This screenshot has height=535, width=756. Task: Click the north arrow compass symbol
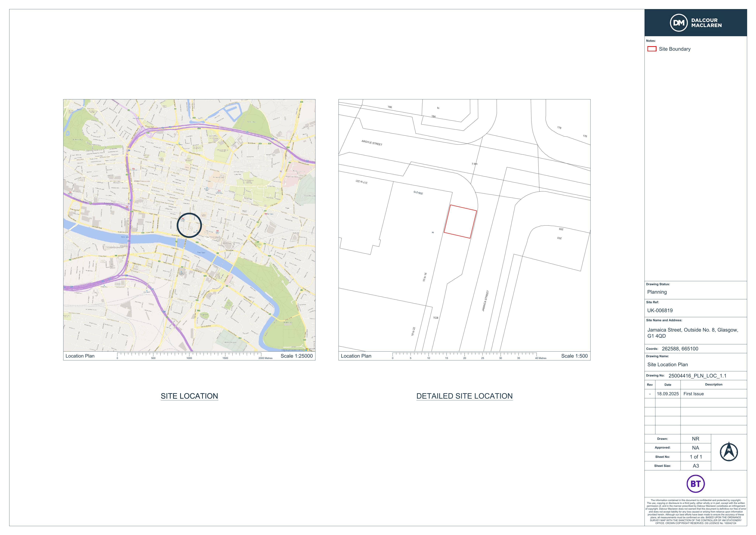click(x=729, y=452)
